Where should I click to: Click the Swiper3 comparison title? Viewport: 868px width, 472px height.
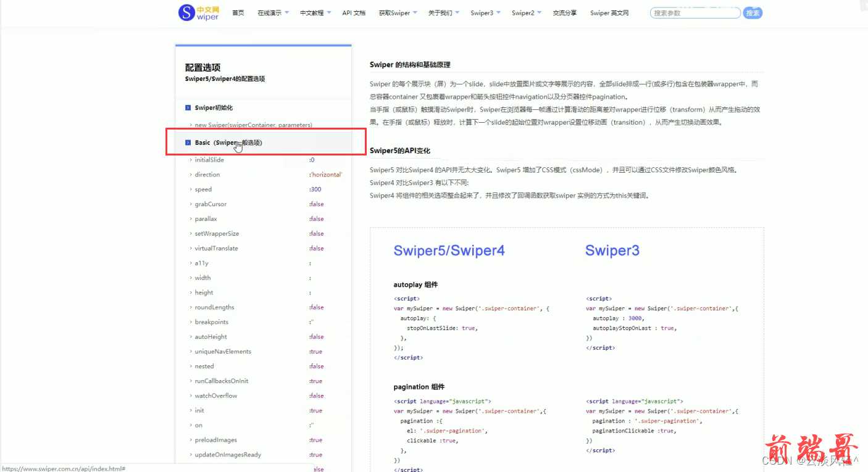[612, 250]
